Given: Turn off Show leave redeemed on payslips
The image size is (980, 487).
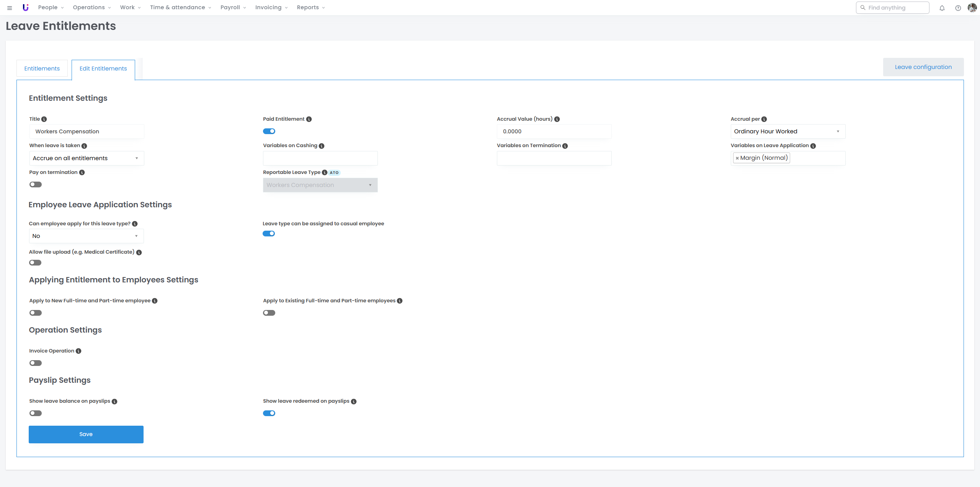Looking at the screenshot, I should (x=269, y=413).
